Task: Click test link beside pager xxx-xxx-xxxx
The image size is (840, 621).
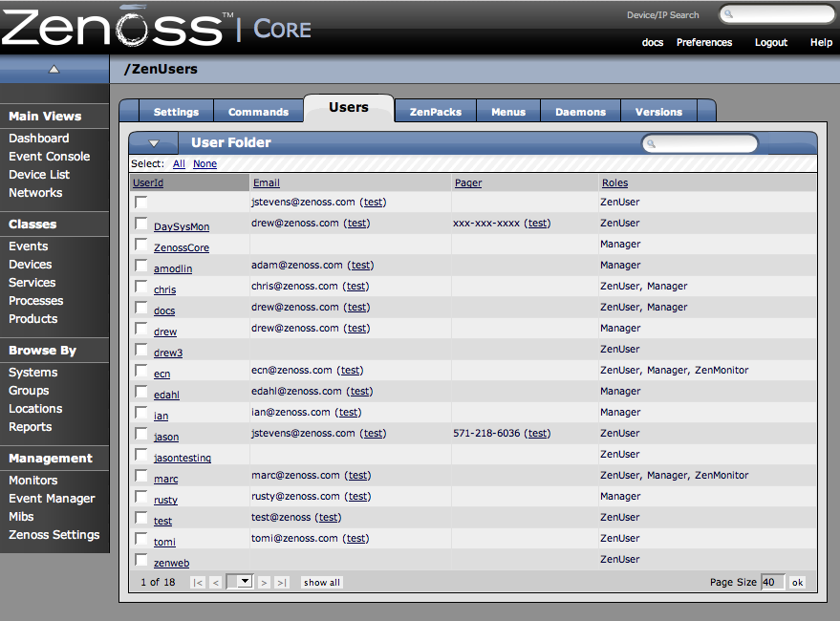Action: [x=537, y=223]
